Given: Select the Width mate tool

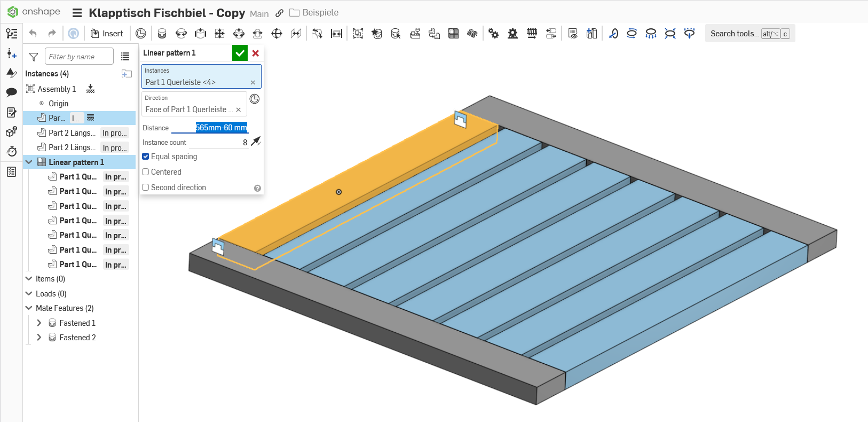Looking at the screenshot, I should (336, 33).
